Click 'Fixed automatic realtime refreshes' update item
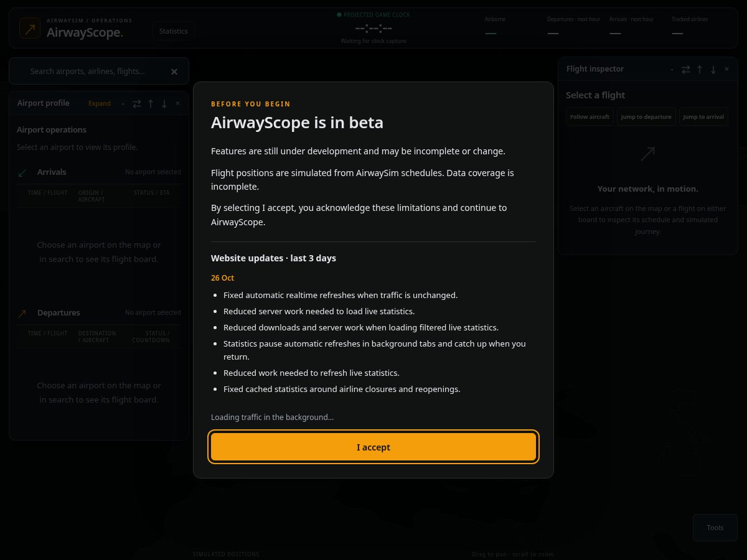 [341, 295]
